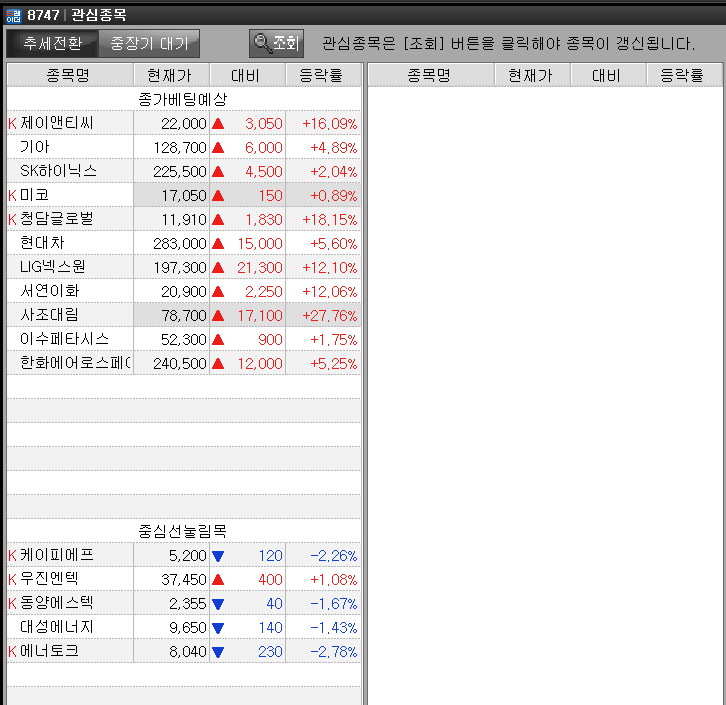
Task: Click the 22,000 price cell
Action: click(x=171, y=123)
